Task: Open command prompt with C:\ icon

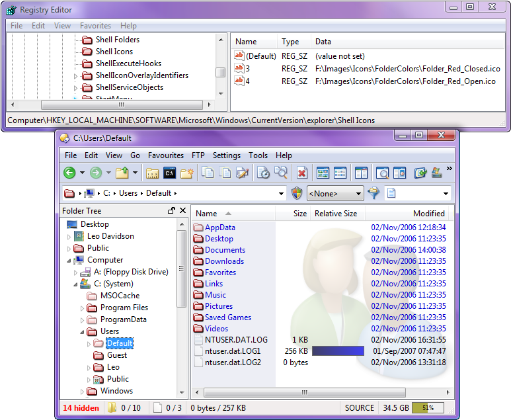Action: pos(169,173)
